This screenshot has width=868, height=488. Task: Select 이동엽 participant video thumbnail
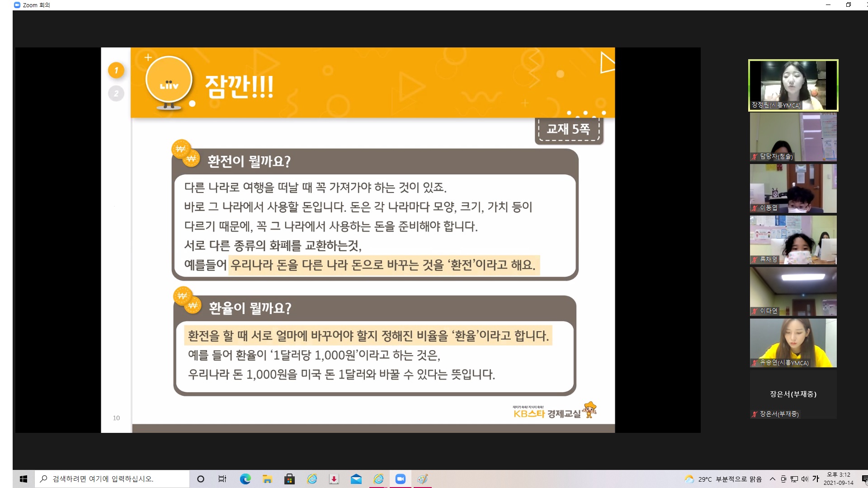793,188
